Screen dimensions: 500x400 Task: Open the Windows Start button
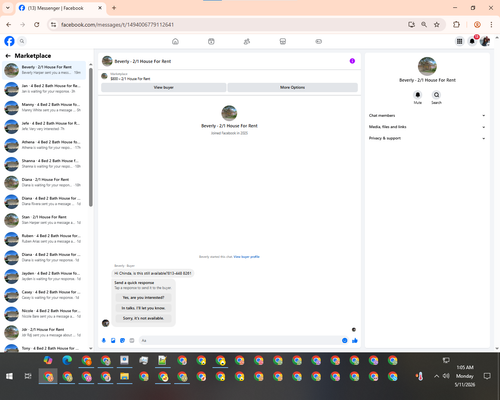[x=9, y=376]
